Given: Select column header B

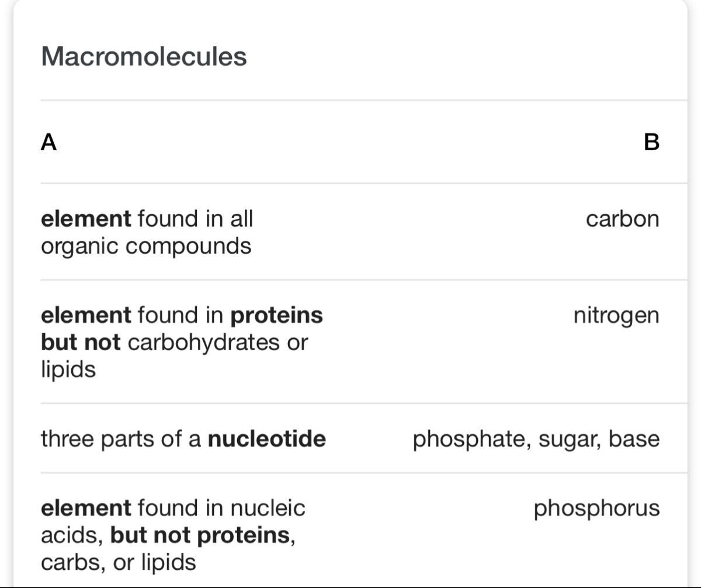Looking at the screenshot, I should [x=651, y=142].
